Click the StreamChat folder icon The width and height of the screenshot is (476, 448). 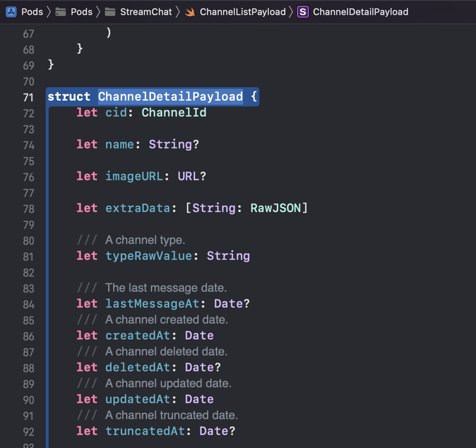pyautogui.click(x=110, y=12)
